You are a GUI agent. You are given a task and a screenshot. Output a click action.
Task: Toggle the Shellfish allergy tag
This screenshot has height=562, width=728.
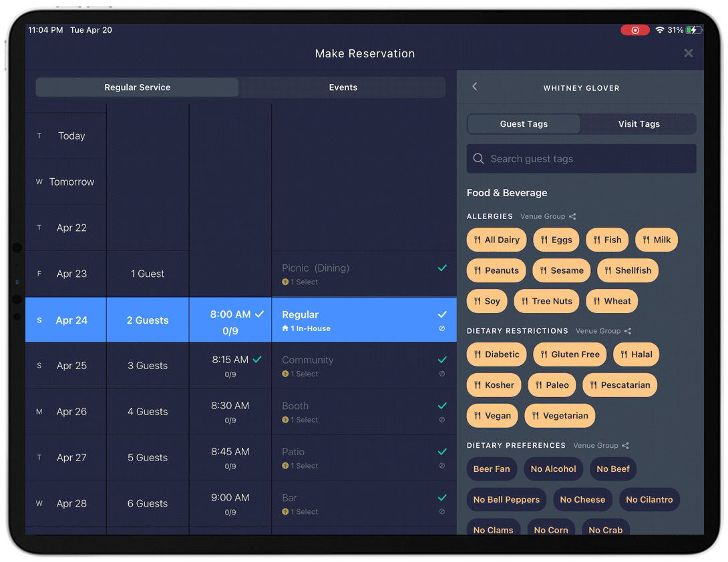628,270
